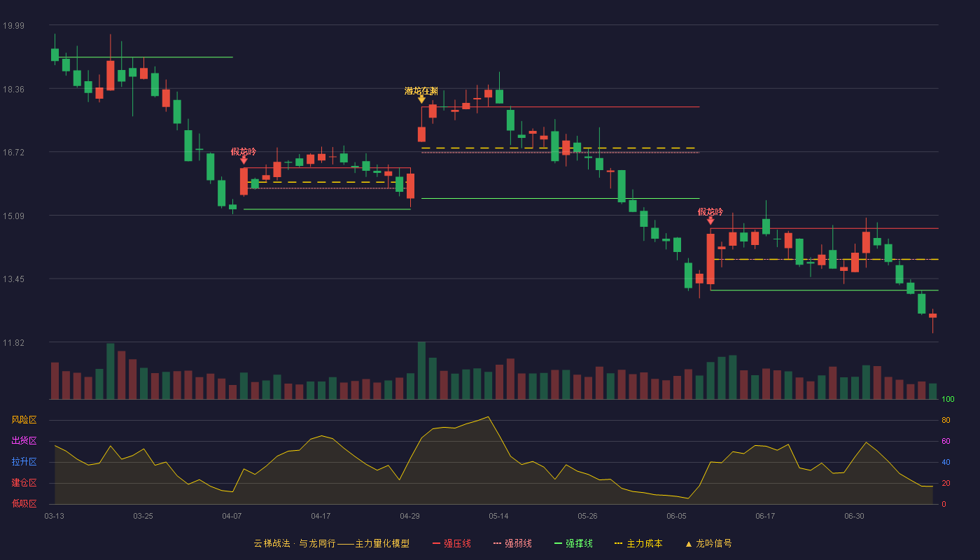Select the 低吸区 zone label

[24, 503]
